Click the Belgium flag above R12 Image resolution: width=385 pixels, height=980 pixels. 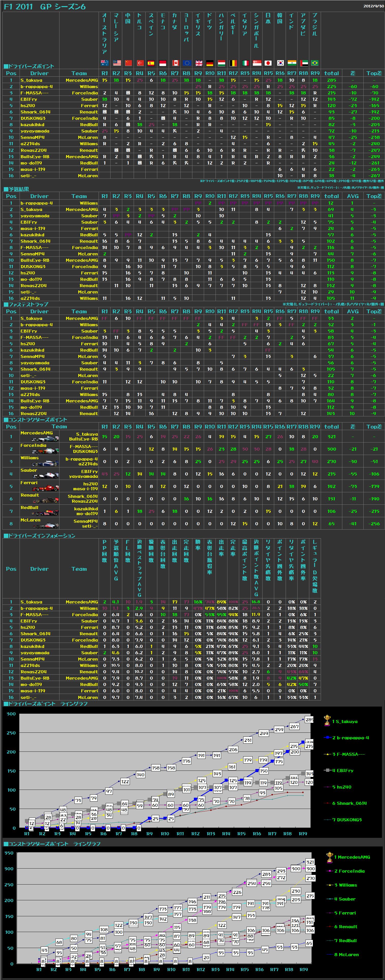(x=233, y=63)
